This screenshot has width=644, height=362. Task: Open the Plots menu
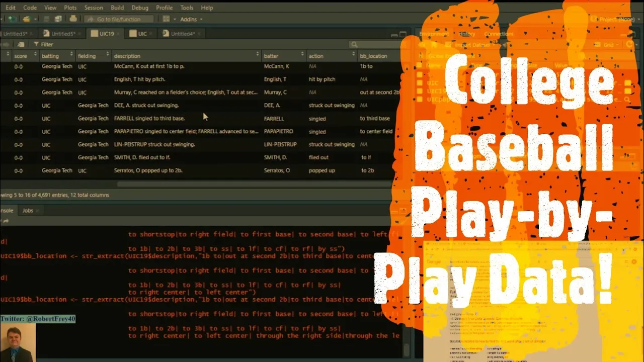pyautogui.click(x=70, y=8)
